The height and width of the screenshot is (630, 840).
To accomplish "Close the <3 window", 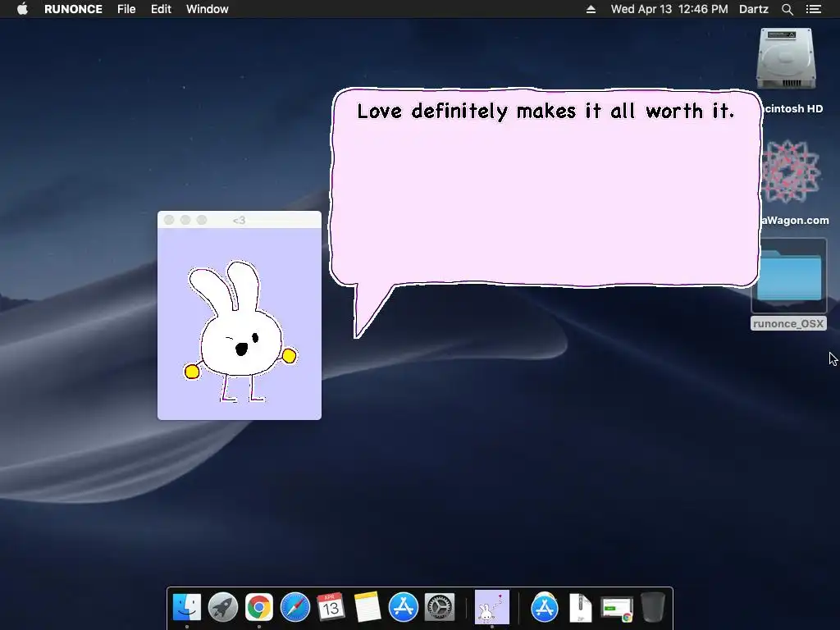I will [169, 220].
